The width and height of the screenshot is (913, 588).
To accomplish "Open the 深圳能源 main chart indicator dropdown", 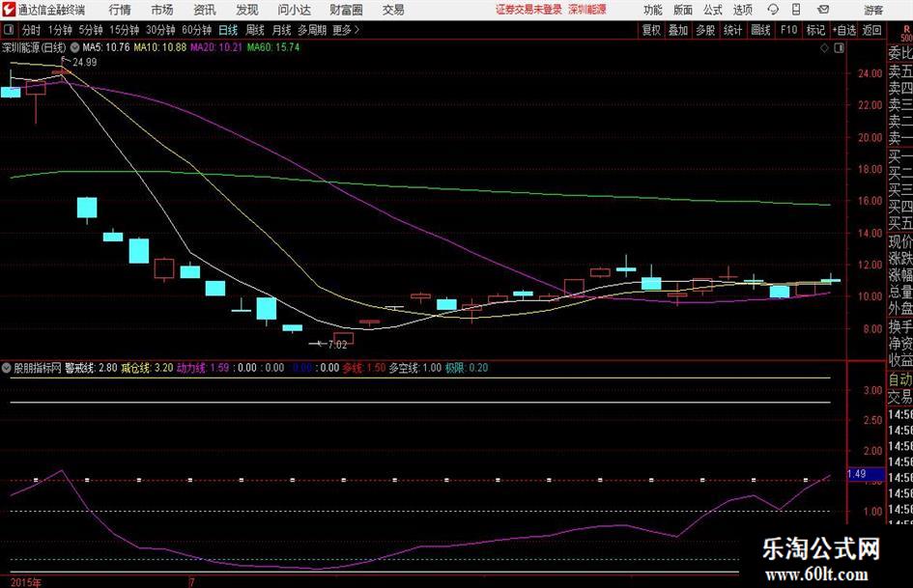I will coord(74,47).
